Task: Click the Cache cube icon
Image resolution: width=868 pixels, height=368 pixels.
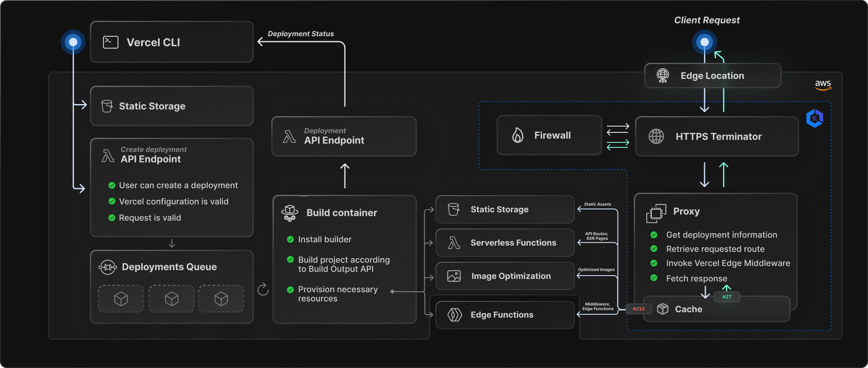Action: [663, 309]
